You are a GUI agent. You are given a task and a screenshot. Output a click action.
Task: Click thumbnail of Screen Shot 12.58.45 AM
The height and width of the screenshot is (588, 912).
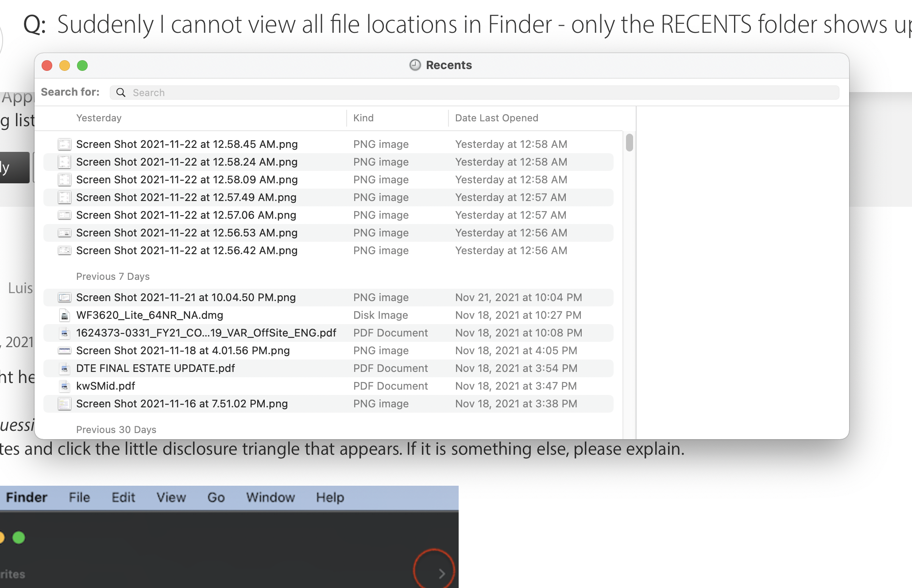point(65,144)
